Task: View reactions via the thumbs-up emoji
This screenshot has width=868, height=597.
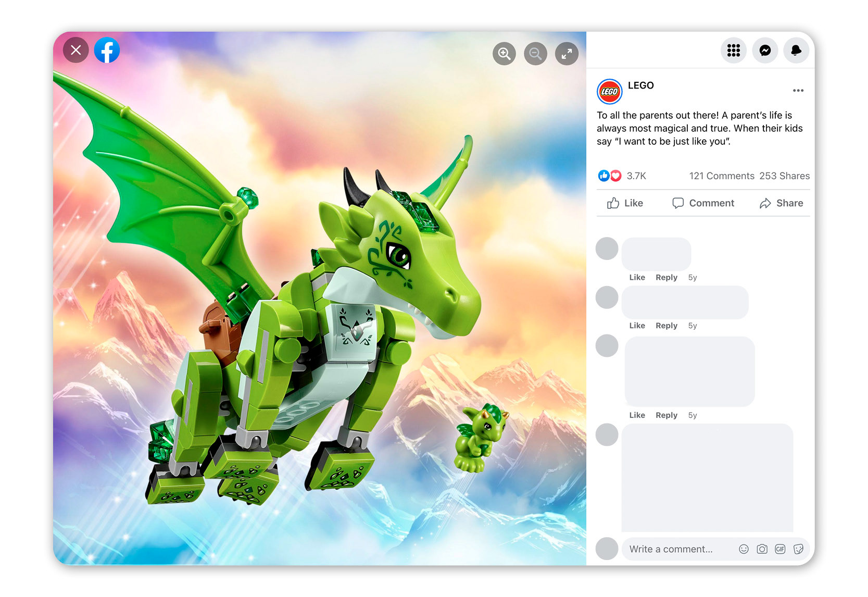Action: pyautogui.click(x=603, y=176)
